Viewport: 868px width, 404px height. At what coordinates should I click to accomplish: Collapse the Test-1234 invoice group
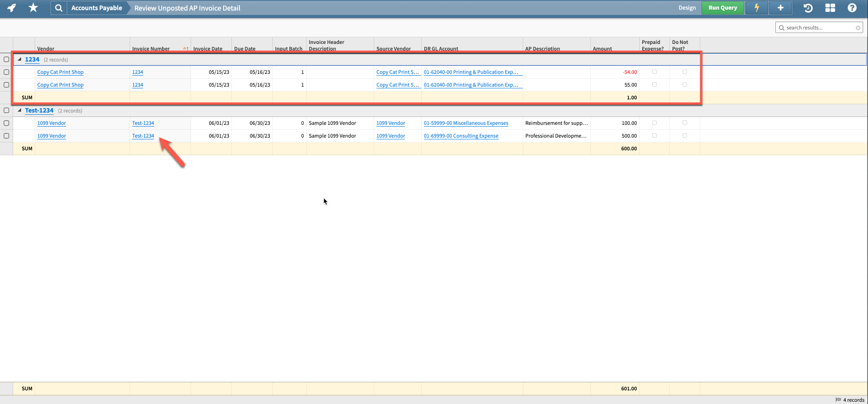pyautogui.click(x=19, y=110)
